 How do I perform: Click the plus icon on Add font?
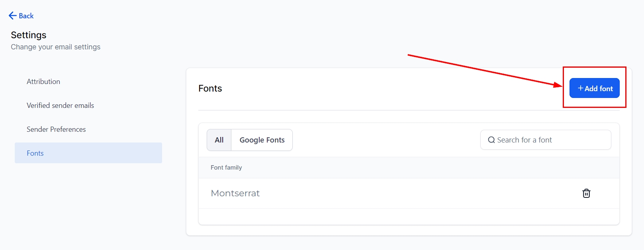(x=581, y=88)
